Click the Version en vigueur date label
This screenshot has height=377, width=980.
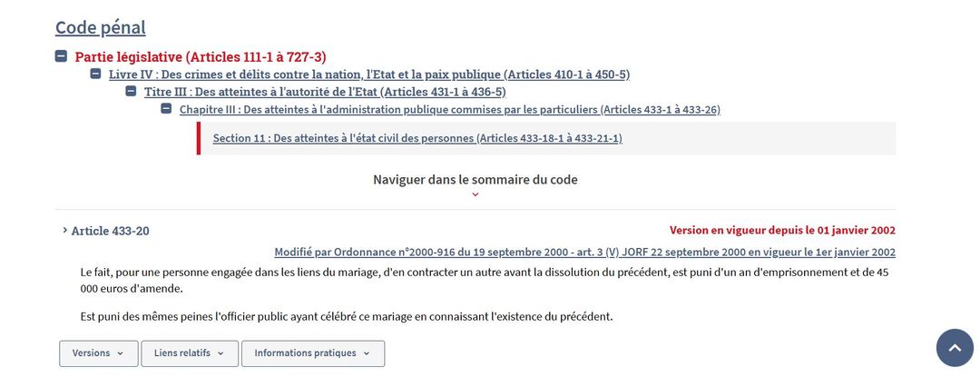(x=782, y=231)
